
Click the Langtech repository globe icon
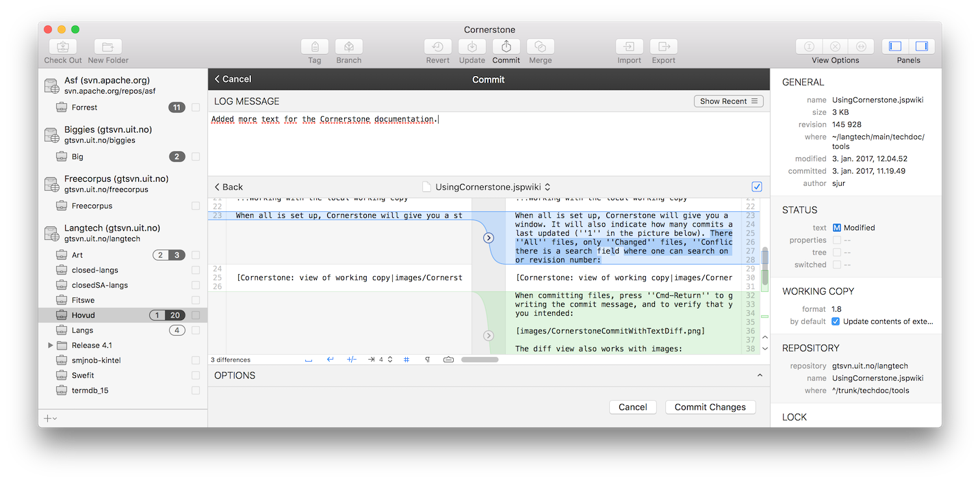pos(52,233)
